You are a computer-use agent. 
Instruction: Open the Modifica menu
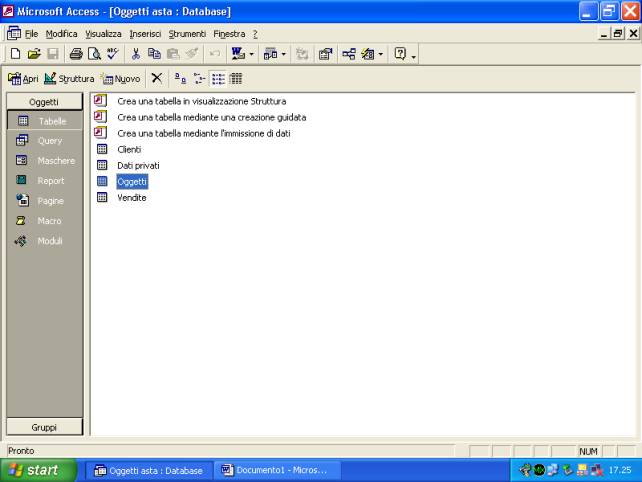[x=61, y=34]
